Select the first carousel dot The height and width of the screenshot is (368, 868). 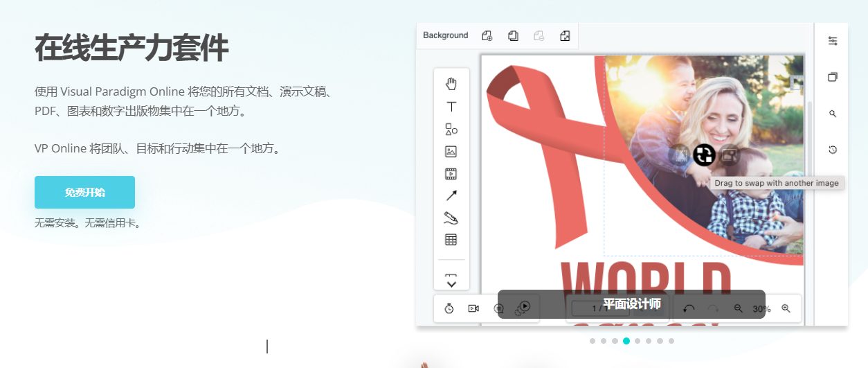[593, 341]
